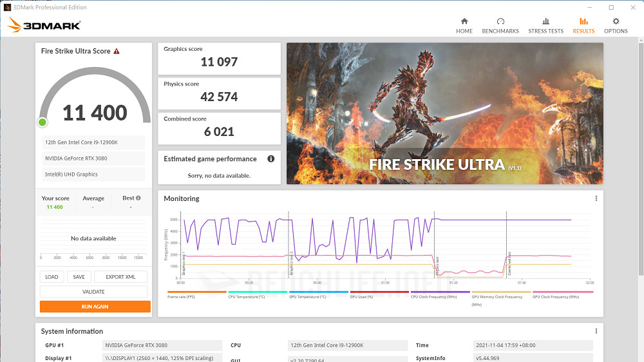Viewport: 644px width, 362px height.
Task: Click Your score value 11 400
Action: [x=55, y=207]
